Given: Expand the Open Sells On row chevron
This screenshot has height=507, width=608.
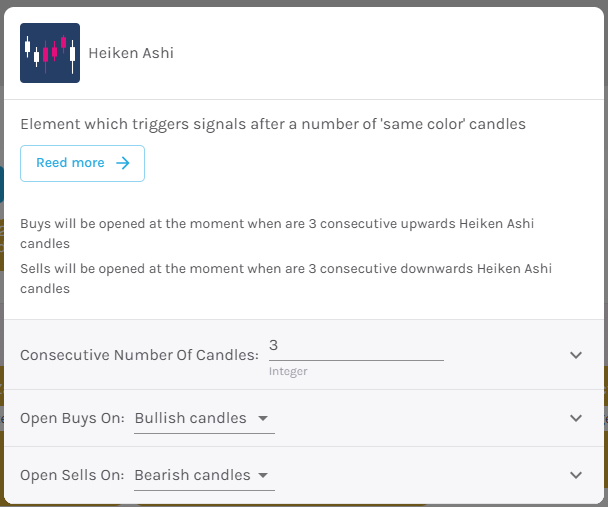Looking at the screenshot, I should tap(576, 475).
